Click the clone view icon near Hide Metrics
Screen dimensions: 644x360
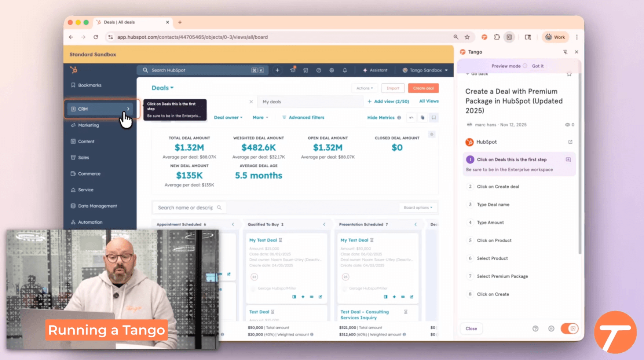pyautogui.click(x=422, y=118)
